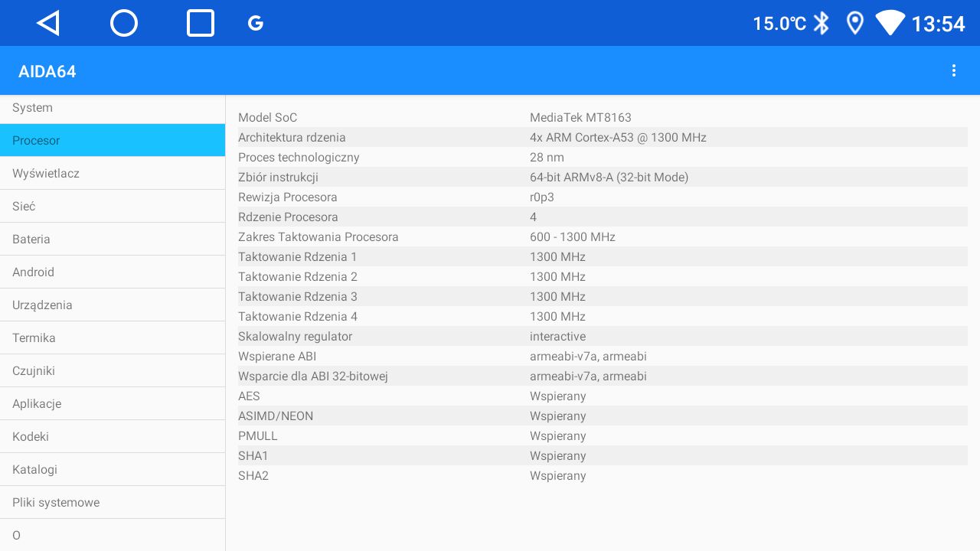This screenshot has width=980, height=551.
Task: Select the Architektura rdzenia row label
Action: (x=292, y=137)
